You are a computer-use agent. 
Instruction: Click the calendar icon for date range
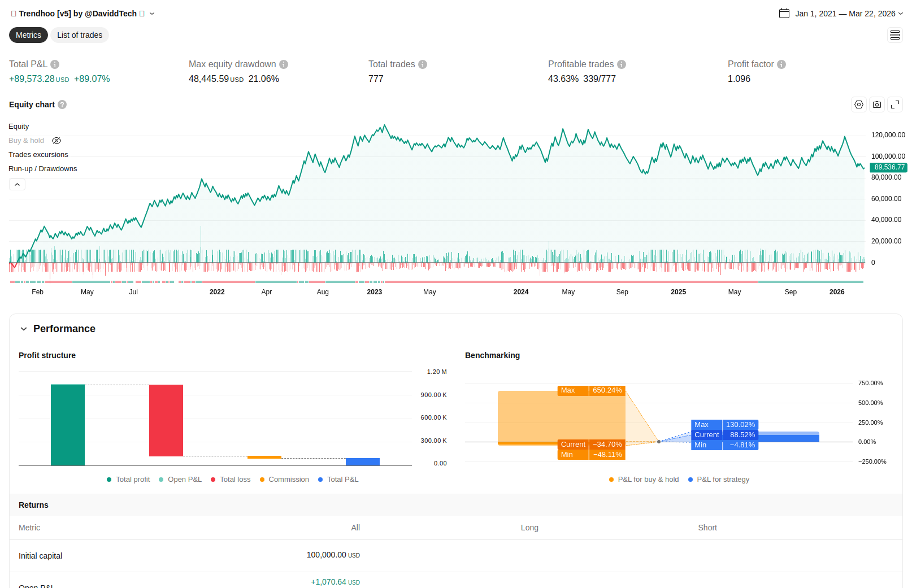click(784, 14)
